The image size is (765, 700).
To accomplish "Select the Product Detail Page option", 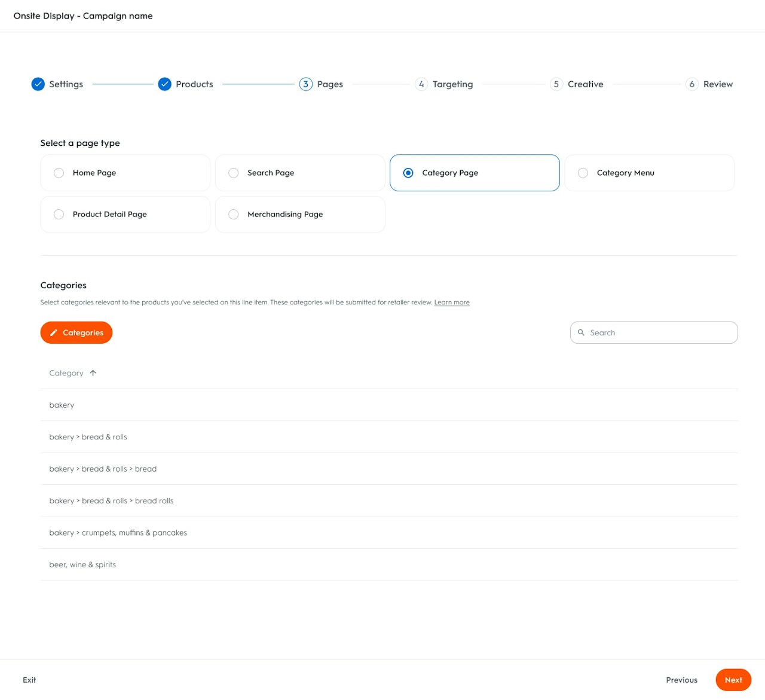I will pyautogui.click(x=59, y=215).
